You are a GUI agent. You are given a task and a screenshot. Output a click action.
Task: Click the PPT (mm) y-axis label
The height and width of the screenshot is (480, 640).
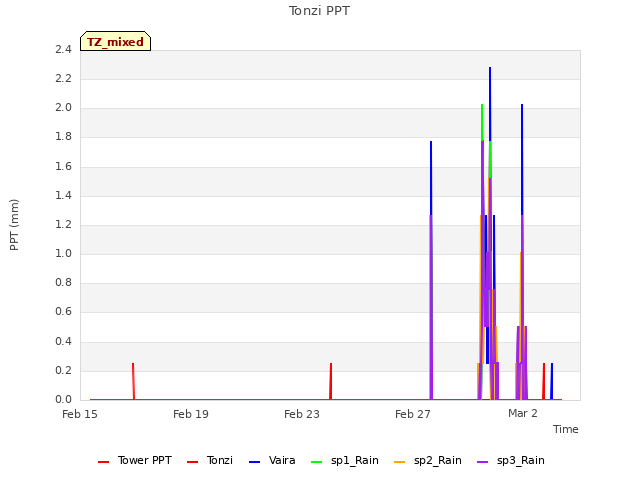[x=14, y=225]
